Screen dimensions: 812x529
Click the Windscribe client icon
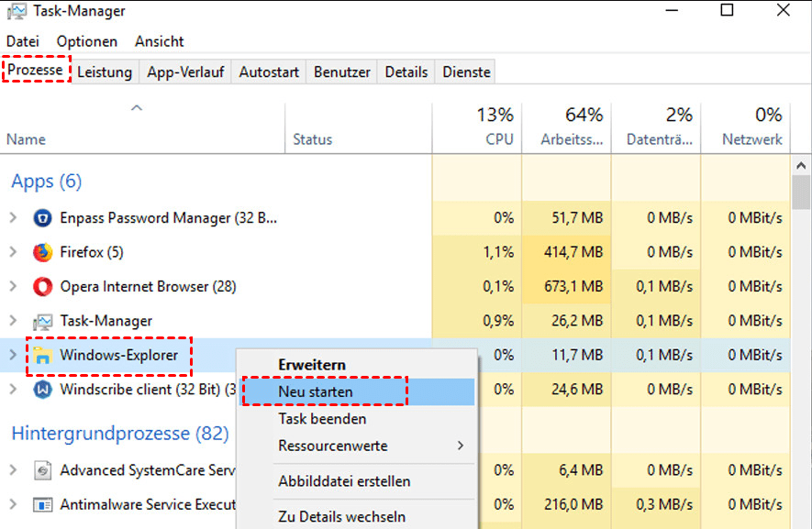pos(42,390)
